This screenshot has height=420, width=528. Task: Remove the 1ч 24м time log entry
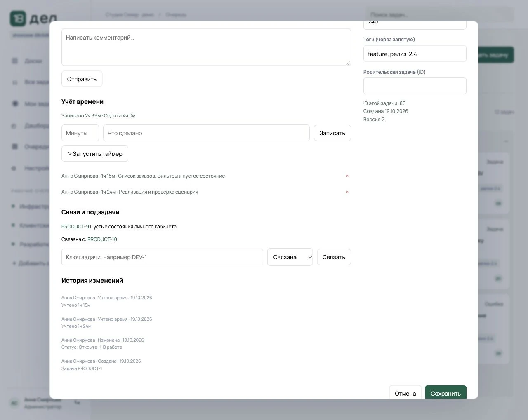(347, 192)
